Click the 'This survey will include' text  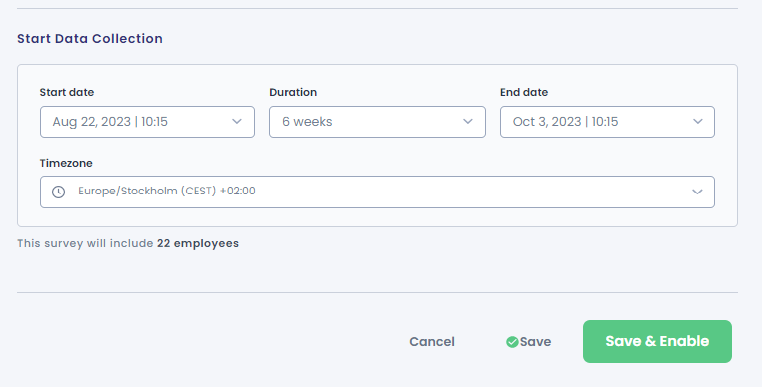tap(86, 243)
